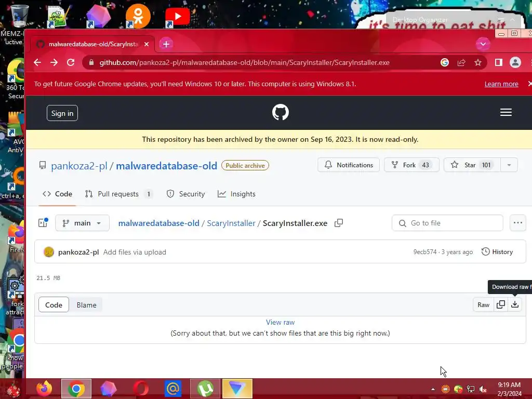Open the GitHub hamburger menu
This screenshot has height=399, width=532.
[x=506, y=112]
